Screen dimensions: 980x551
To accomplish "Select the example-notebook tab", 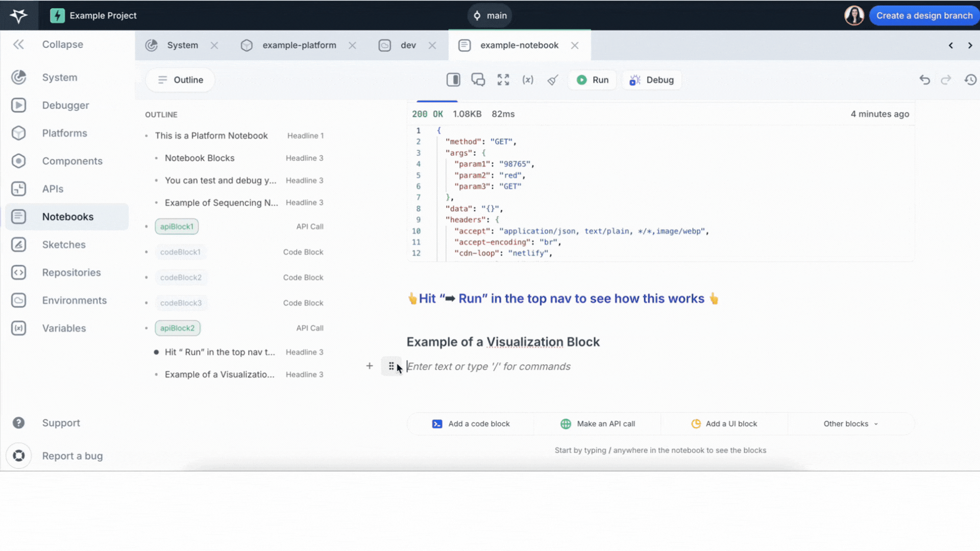I will (519, 45).
